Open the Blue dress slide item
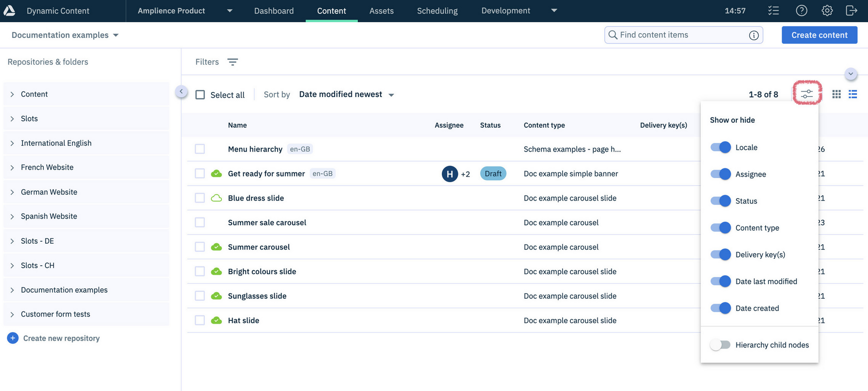The width and height of the screenshot is (868, 391). (256, 198)
